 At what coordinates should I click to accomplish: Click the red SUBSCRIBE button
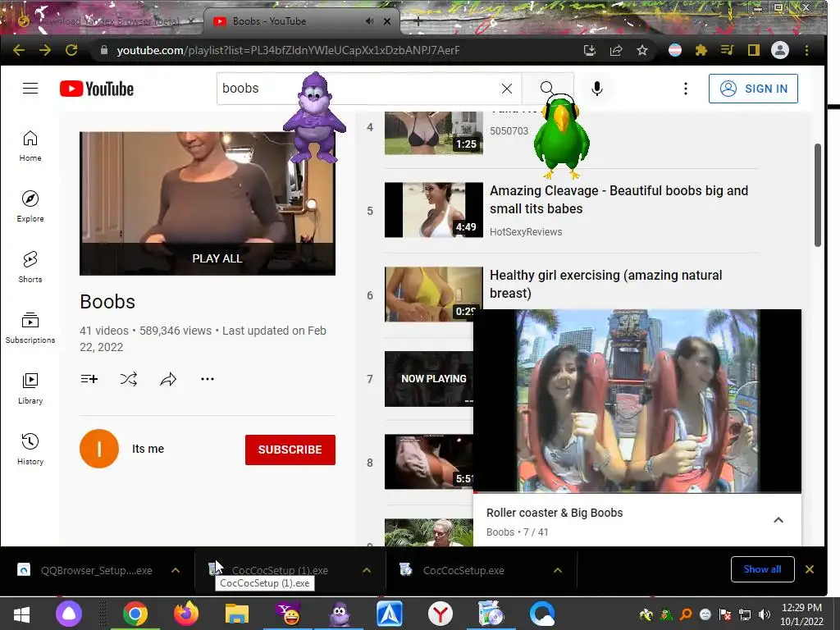click(x=290, y=450)
